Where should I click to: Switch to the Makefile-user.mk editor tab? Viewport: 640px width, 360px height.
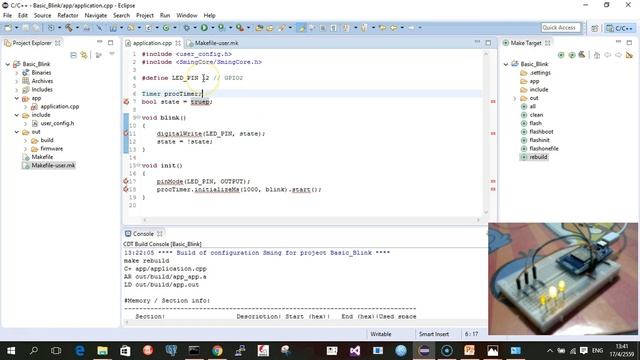coord(212,43)
